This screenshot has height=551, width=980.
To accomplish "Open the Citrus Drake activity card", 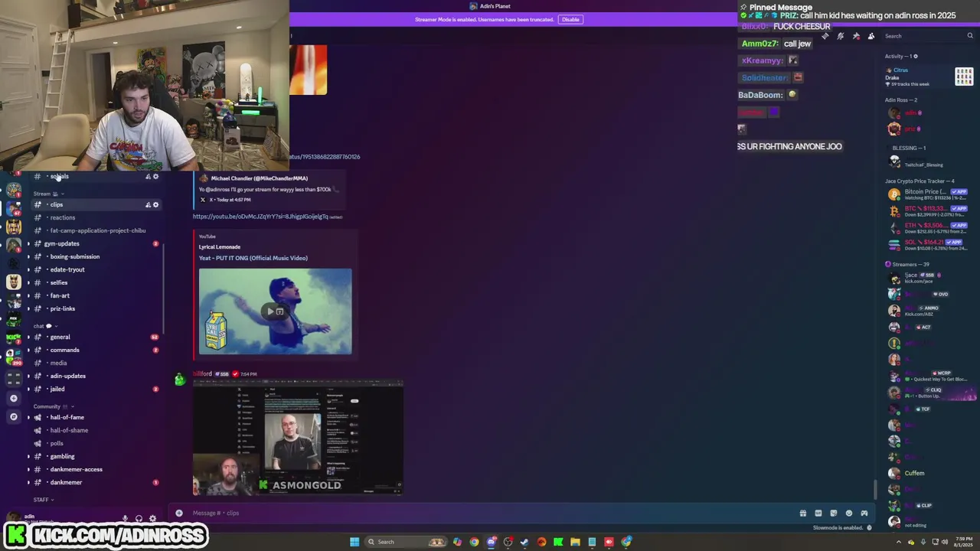I will pyautogui.click(x=929, y=77).
